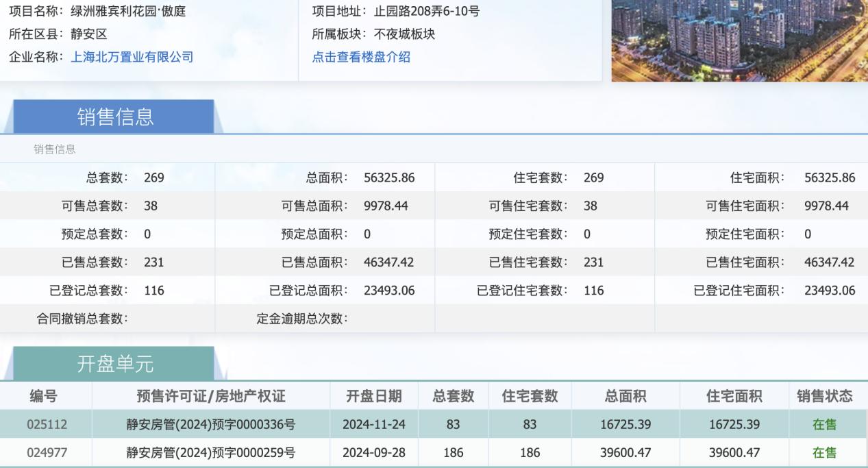Select the 开盘单元 section tab header
The height and width of the screenshot is (468, 868).
[x=115, y=364]
